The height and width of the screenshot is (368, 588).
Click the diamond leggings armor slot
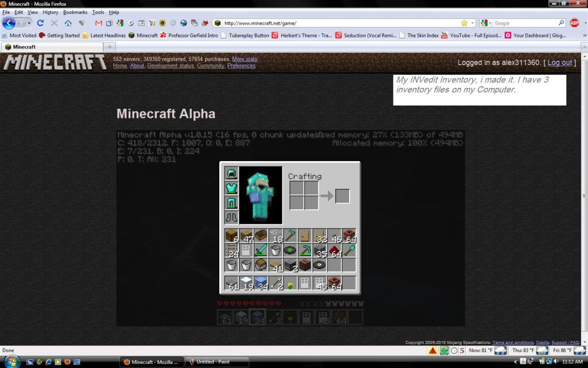[231, 203]
